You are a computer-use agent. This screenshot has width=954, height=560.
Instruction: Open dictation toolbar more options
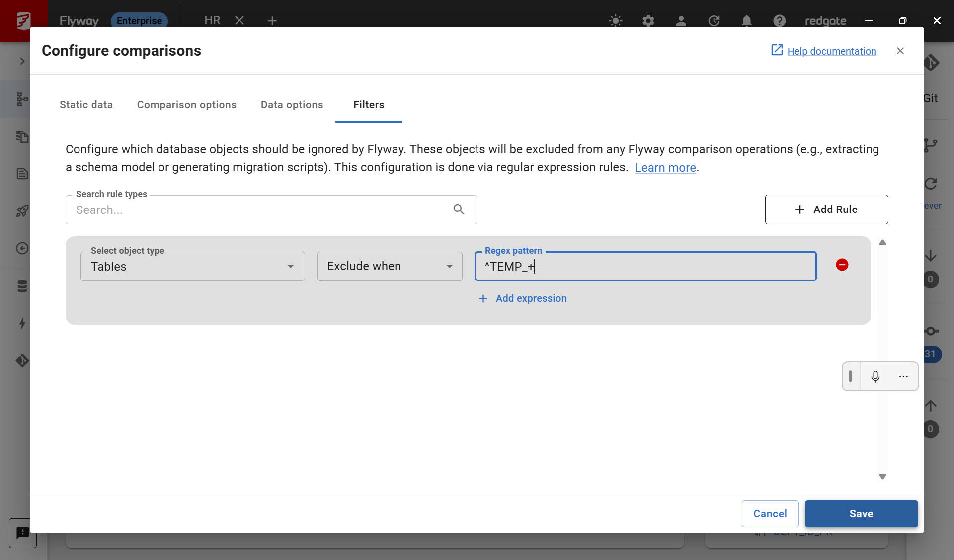tap(903, 377)
